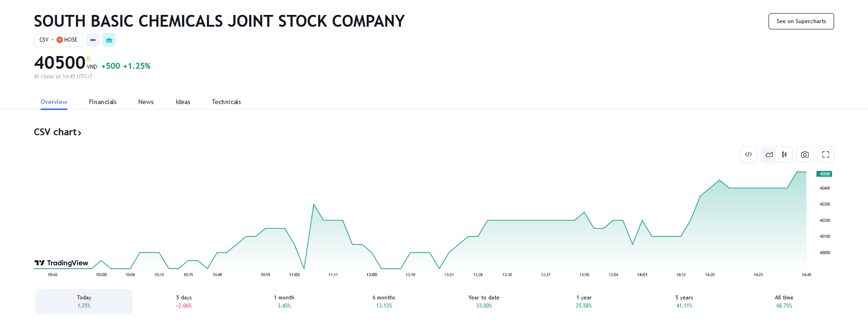Select the Year to date range
This screenshot has height=336, width=868.
pos(484,301)
